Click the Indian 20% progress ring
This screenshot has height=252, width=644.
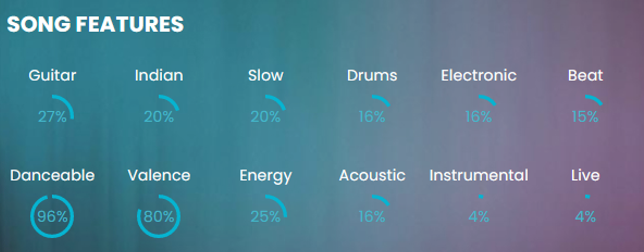[x=159, y=116]
